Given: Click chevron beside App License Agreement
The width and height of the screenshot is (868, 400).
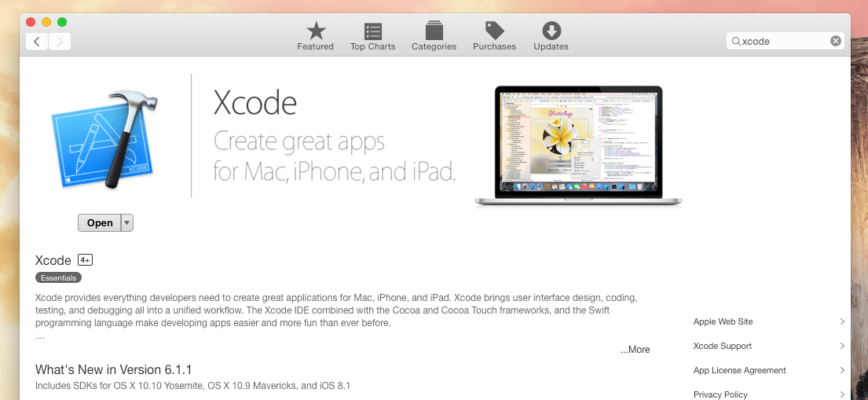Looking at the screenshot, I should click(842, 371).
